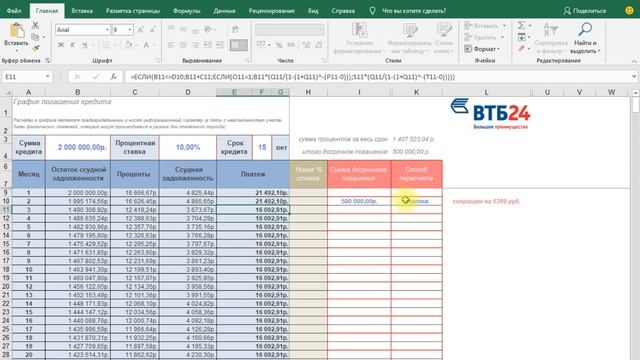The width and height of the screenshot is (640, 360).
Task: Switch to the Формулы tab
Action: point(186,11)
